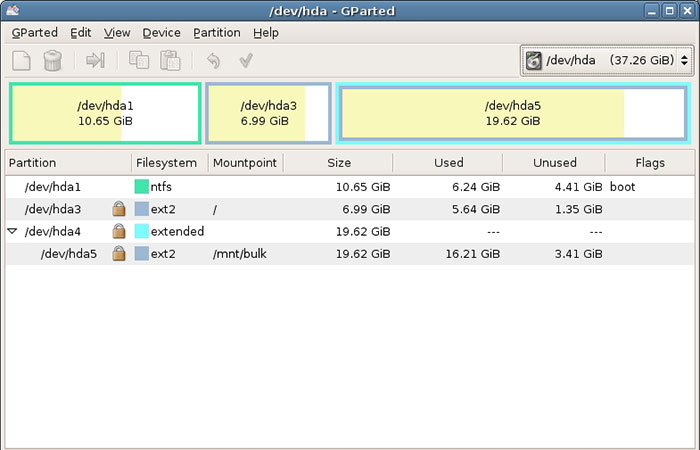Sort by the Partition column header
Image resolution: width=700 pixels, height=450 pixels.
[68, 162]
